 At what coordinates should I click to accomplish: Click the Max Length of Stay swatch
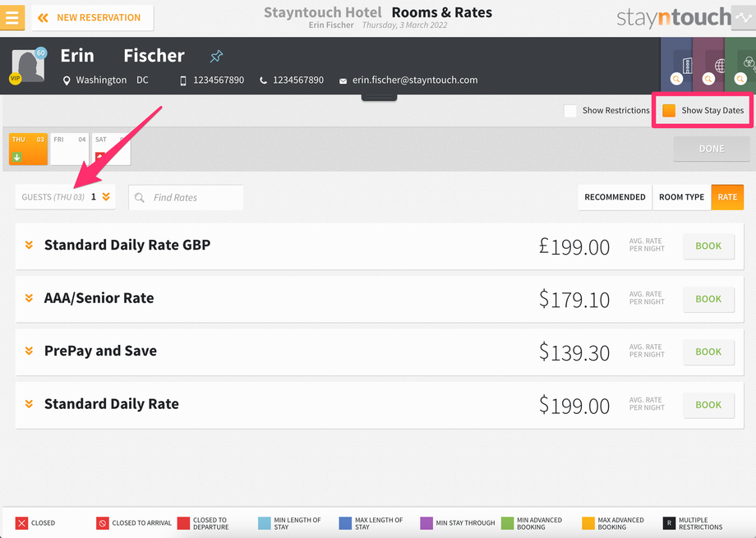[x=345, y=523]
